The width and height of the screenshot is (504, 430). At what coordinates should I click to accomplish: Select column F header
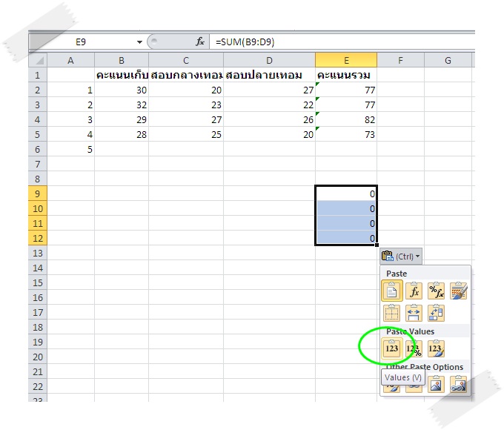click(400, 60)
